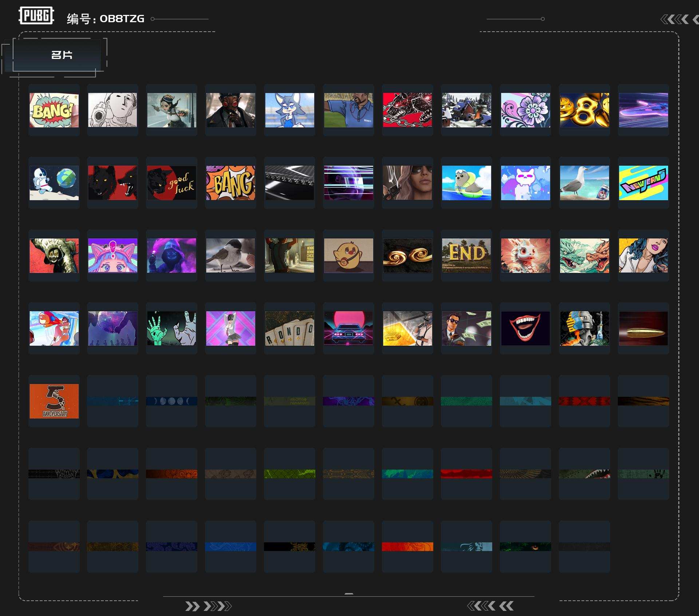Screen dimensions: 699x616
Task: Select the NewJeans colorful nameplate
Action: click(x=643, y=183)
